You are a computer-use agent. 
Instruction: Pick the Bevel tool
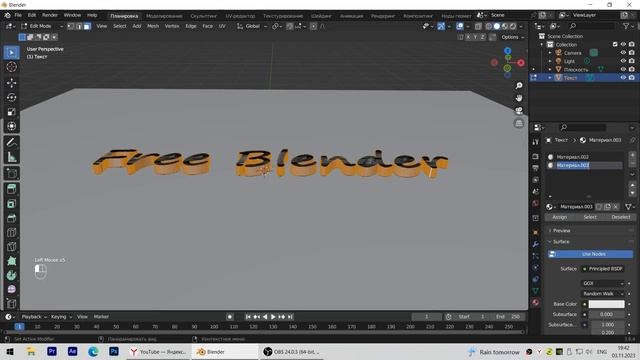click(11, 218)
